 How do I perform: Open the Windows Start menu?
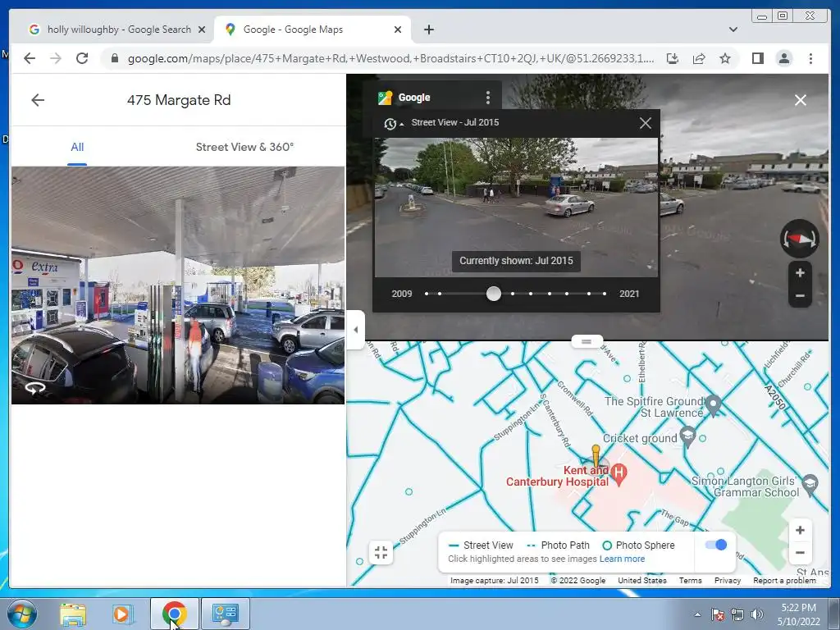[x=21, y=614]
